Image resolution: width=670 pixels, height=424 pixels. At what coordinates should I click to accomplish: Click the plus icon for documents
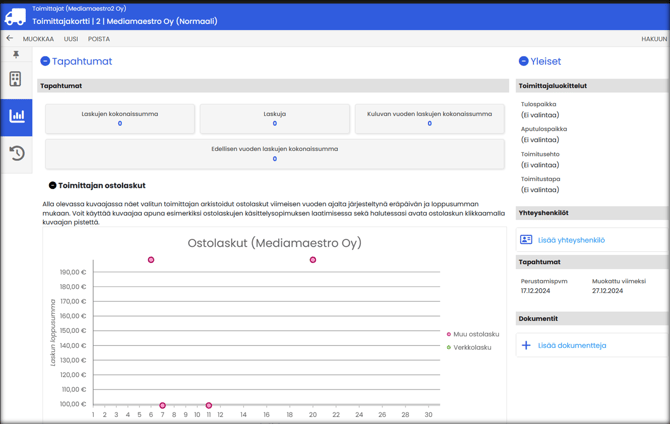526,345
